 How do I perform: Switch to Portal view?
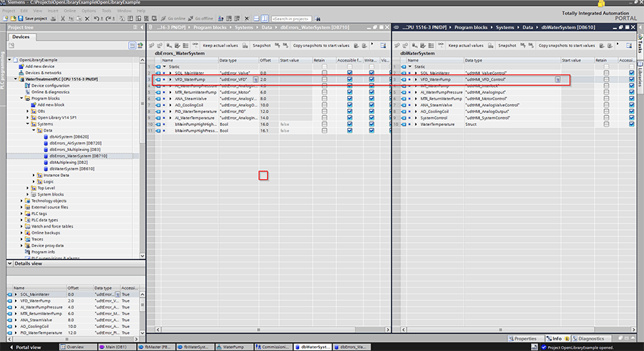coord(24,347)
